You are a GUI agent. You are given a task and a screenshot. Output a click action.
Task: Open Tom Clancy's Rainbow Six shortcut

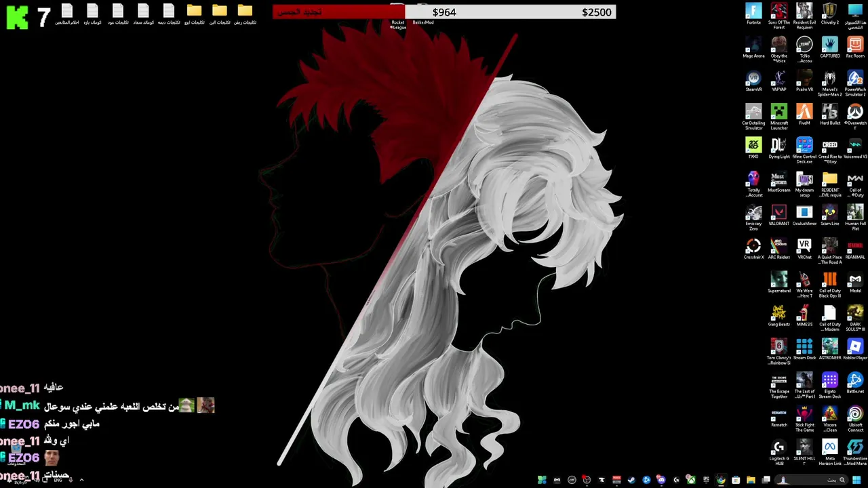[x=779, y=352]
